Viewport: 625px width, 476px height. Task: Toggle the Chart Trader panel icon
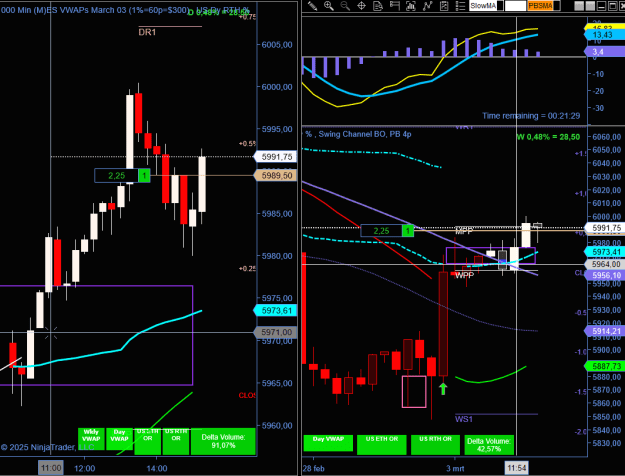coord(395,6)
